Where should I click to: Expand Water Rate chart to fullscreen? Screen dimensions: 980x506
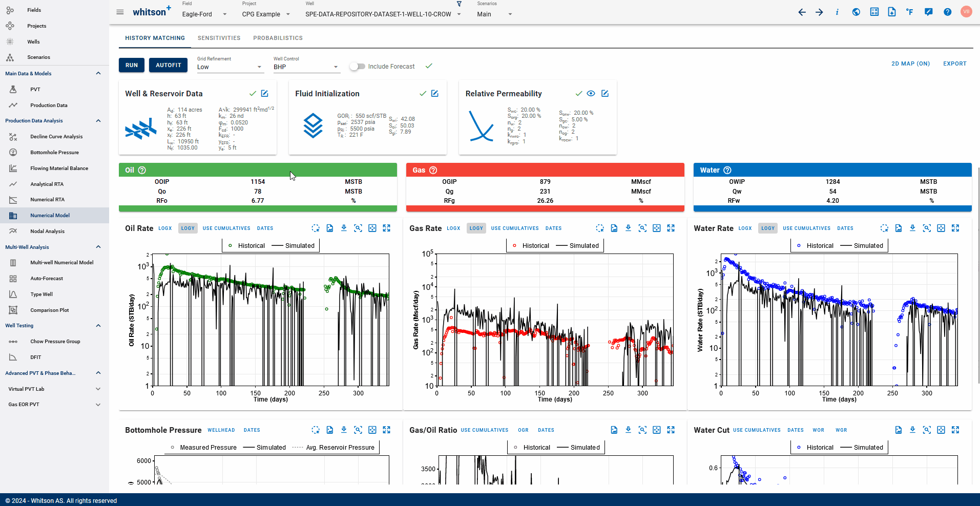pyautogui.click(x=955, y=228)
